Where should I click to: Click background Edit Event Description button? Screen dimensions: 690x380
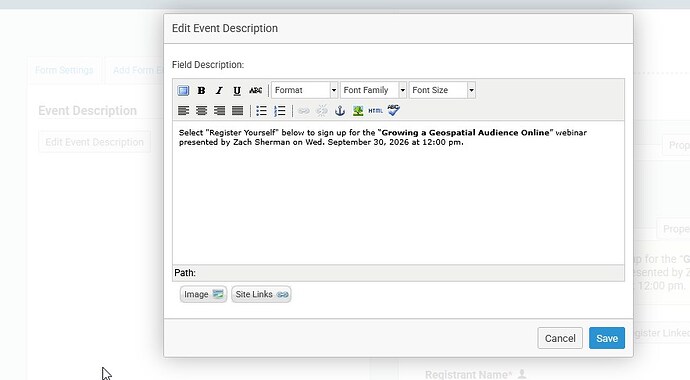point(94,142)
